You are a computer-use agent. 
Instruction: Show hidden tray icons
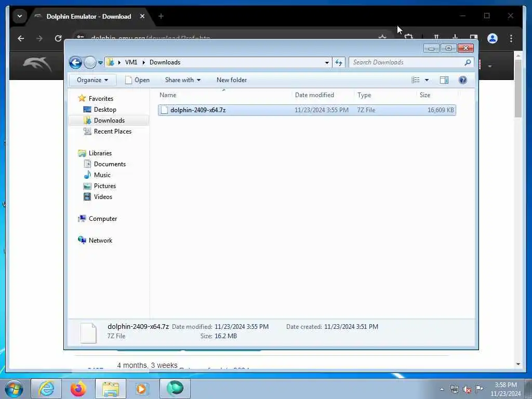[442, 390]
